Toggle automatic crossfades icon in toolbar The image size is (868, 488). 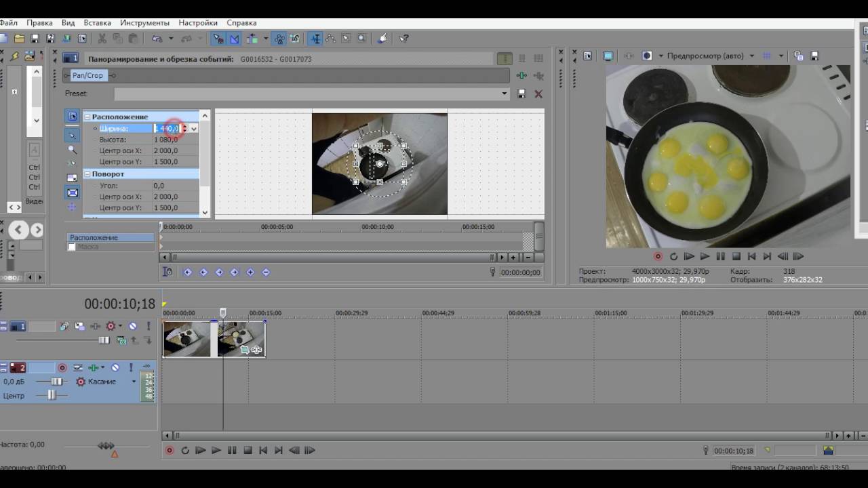(234, 39)
